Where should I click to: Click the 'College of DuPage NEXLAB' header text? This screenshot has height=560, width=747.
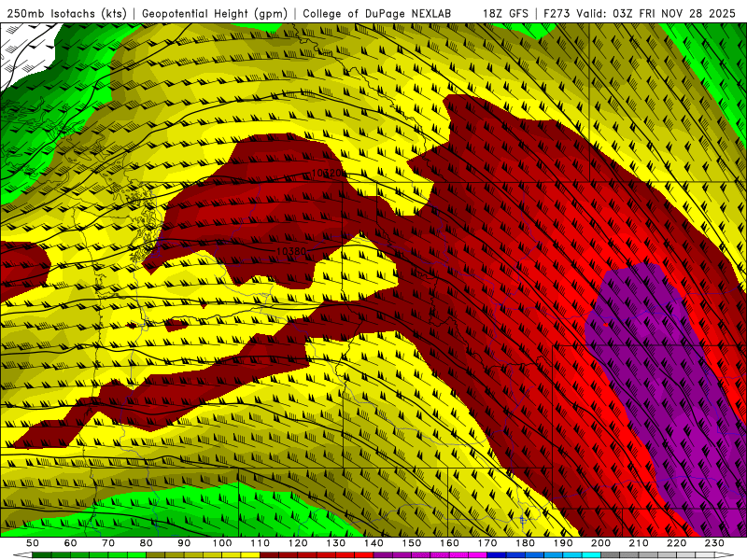[x=376, y=13]
